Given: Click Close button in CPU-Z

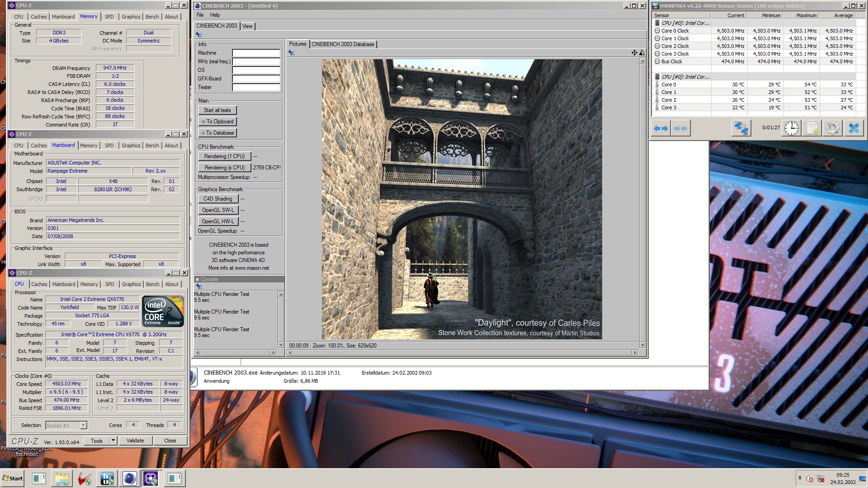Looking at the screenshot, I should [170, 441].
